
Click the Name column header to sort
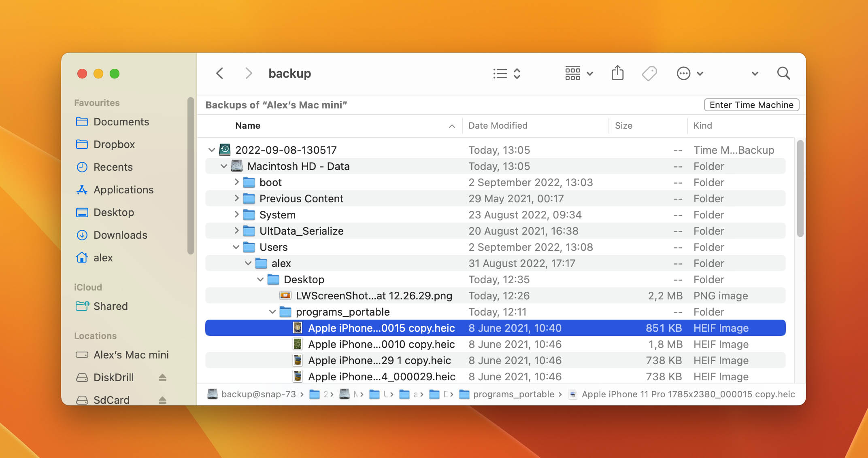247,125
